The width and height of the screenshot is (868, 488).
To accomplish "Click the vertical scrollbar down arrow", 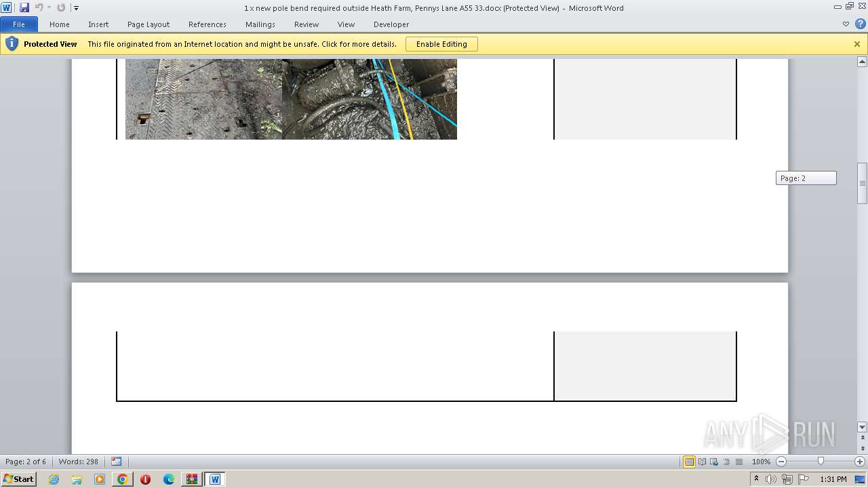I will [863, 427].
